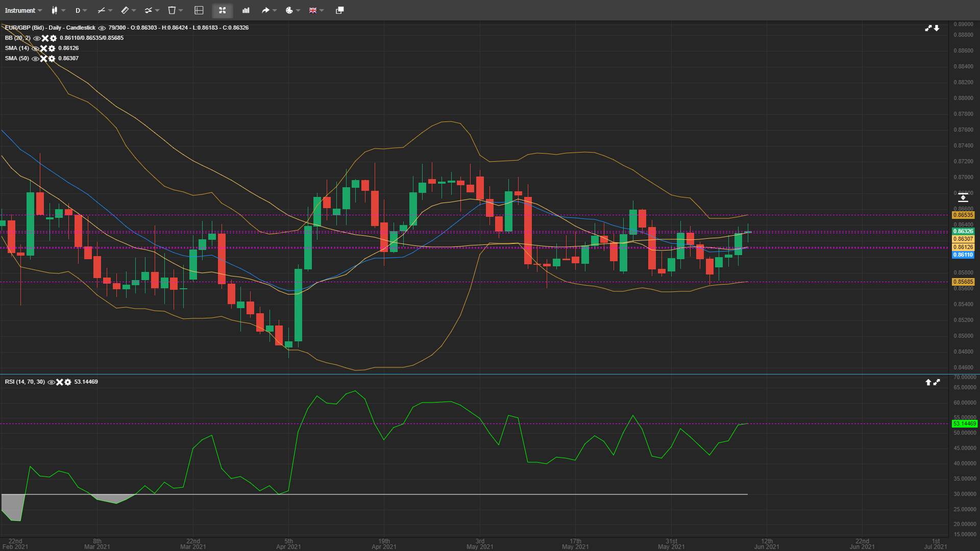Select the candlestick chart type icon
Viewport: 980px width, 551px height.
point(55,10)
